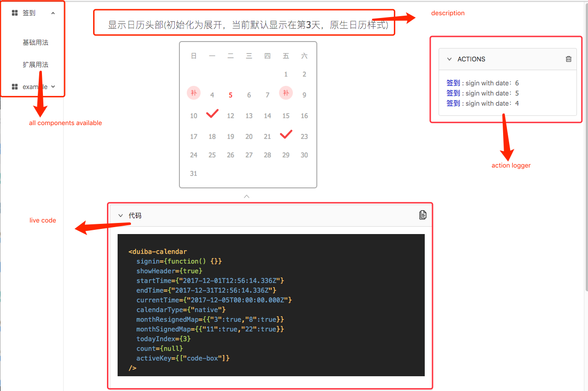
Task: Select day 12 in the calendar
Action: pyautogui.click(x=231, y=116)
